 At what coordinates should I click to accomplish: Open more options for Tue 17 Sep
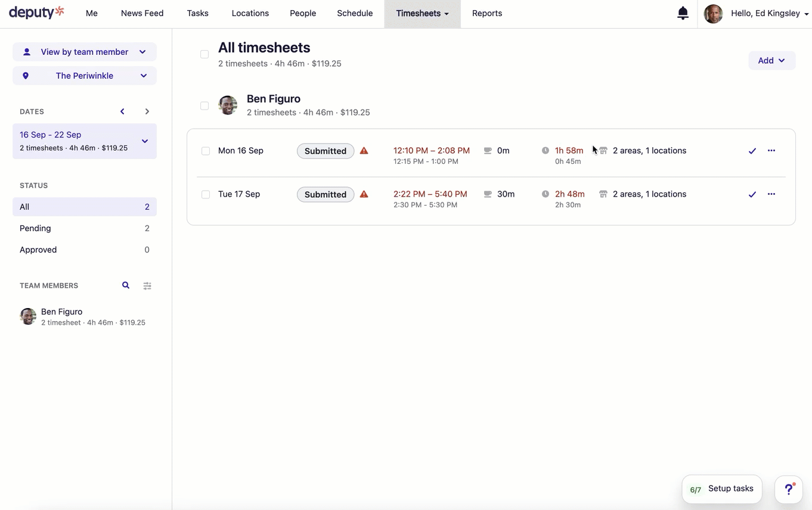[x=771, y=194]
